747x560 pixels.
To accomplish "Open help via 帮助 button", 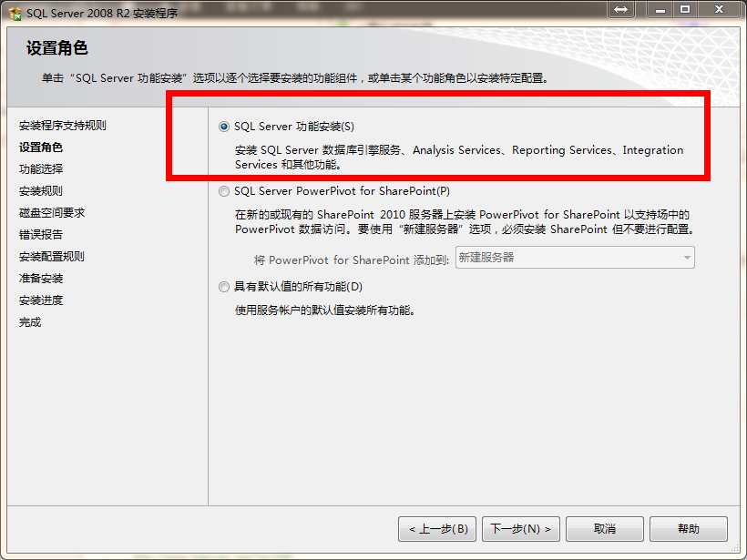I will pyautogui.click(x=689, y=529).
